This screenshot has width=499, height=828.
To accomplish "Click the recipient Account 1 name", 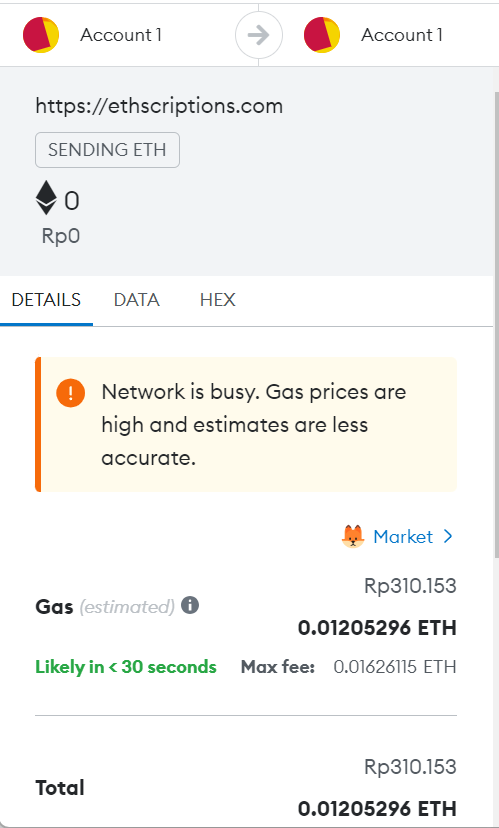I will (x=402, y=35).
